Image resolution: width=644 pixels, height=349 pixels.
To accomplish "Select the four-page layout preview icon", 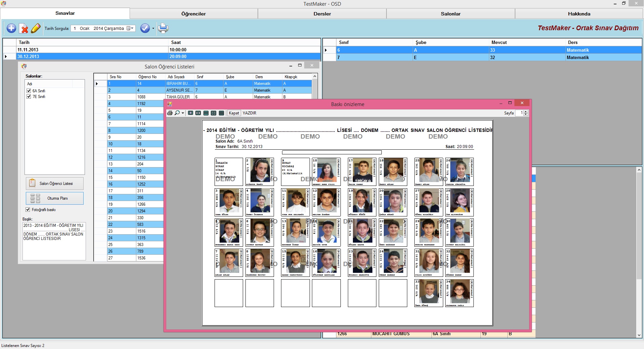I will (x=214, y=113).
